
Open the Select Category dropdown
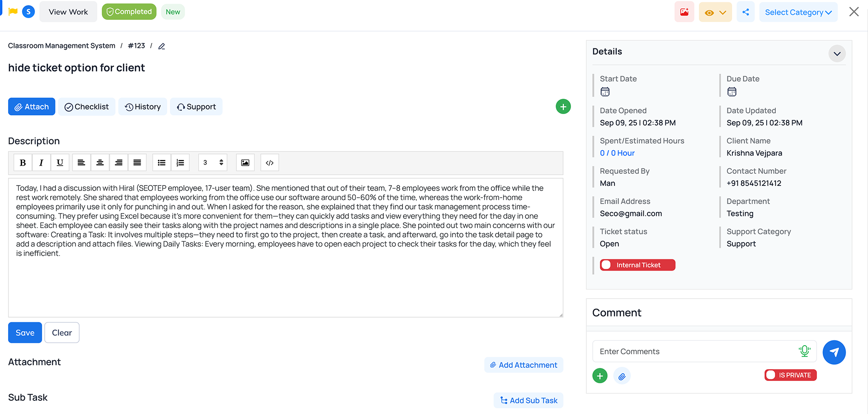click(x=798, y=12)
